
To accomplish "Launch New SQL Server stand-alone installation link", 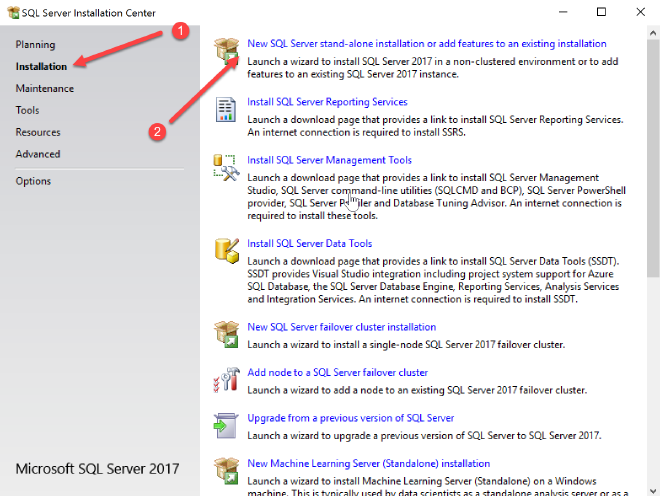I will 426,44.
